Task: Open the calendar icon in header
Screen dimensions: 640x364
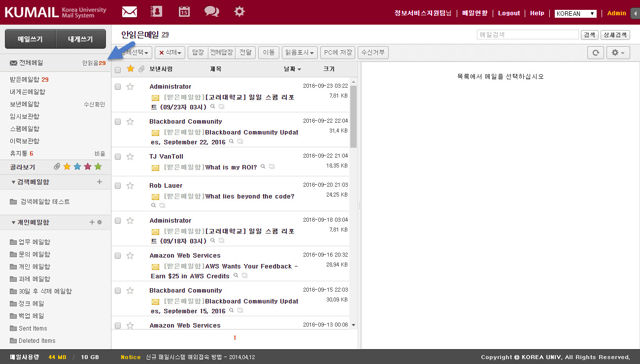Action: click(x=184, y=11)
